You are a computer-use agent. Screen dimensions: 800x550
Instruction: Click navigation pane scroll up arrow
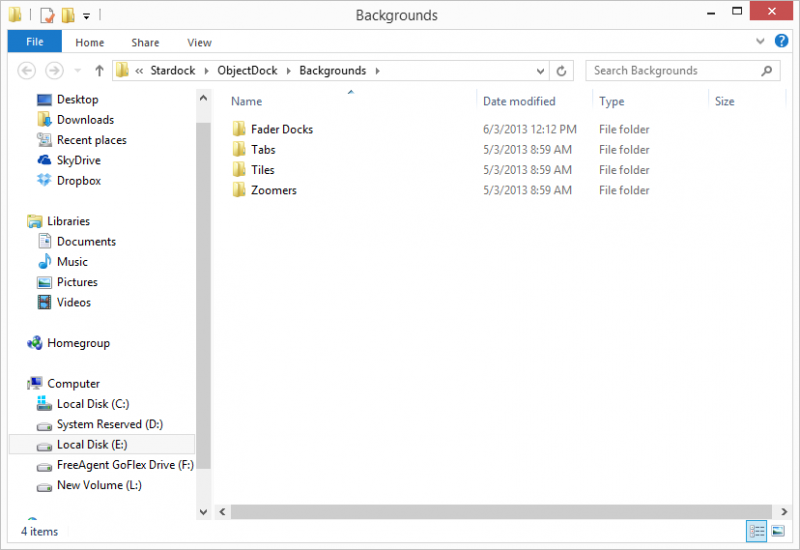click(203, 98)
